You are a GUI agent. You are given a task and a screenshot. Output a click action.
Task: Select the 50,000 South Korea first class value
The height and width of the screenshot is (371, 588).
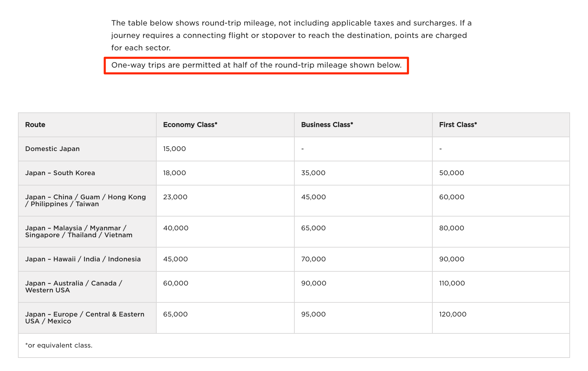pyautogui.click(x=452, y=173)
